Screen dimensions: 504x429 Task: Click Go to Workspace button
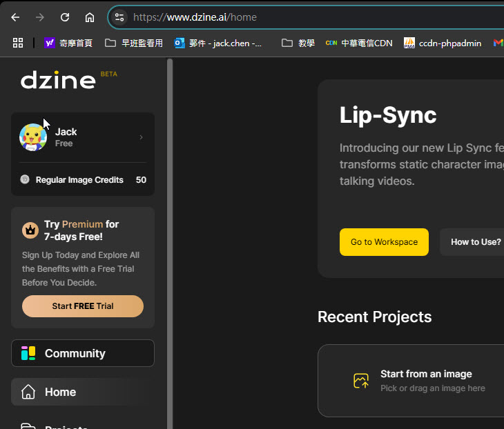384,242
